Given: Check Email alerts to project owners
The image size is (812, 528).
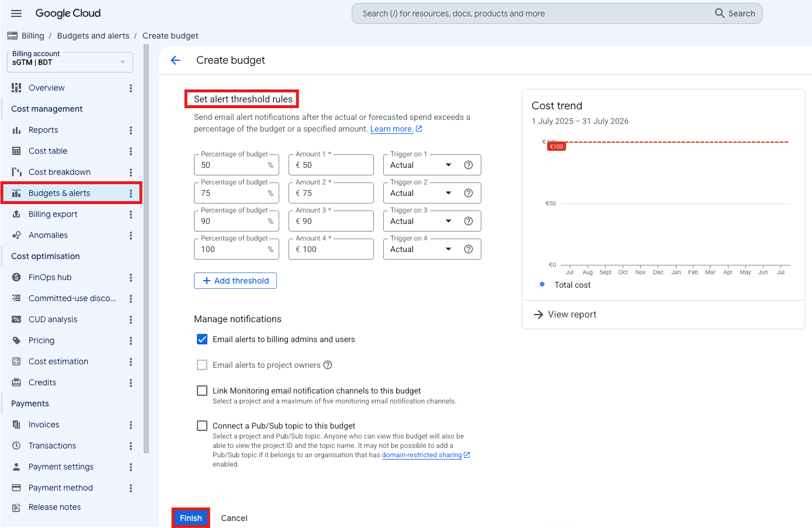Looking at the screenshot, I should [202, 365].
